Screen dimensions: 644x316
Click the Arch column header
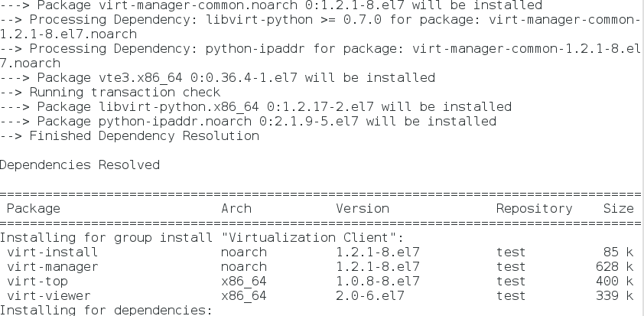236,208
